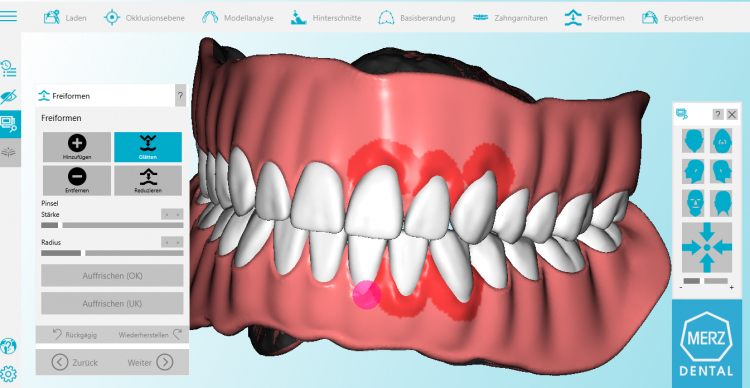Select the front face view icon
The width and height of the screenshot is (750, 388).
[x=693, y=203]
